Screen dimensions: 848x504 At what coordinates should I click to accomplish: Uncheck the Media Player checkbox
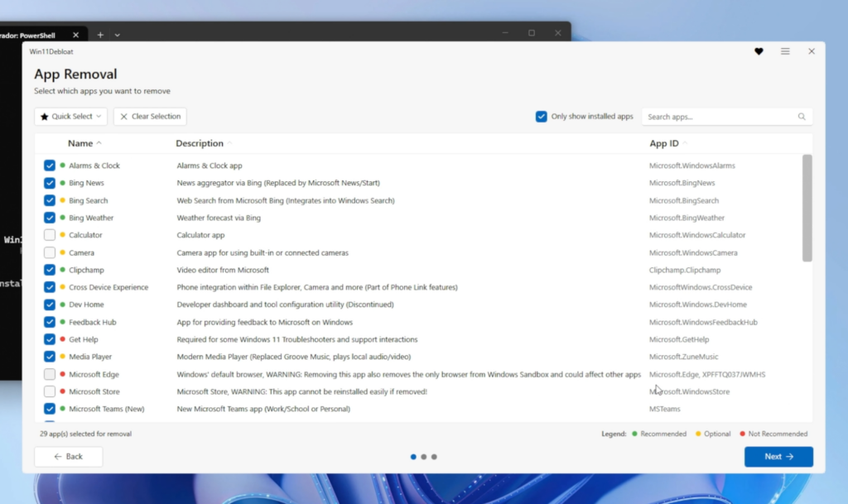[x=49, y=357]
